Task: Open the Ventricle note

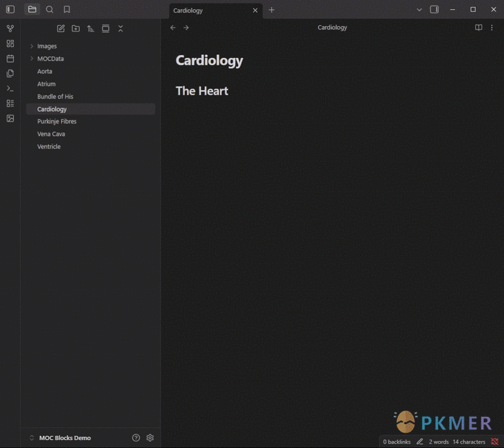Action: 91,147
